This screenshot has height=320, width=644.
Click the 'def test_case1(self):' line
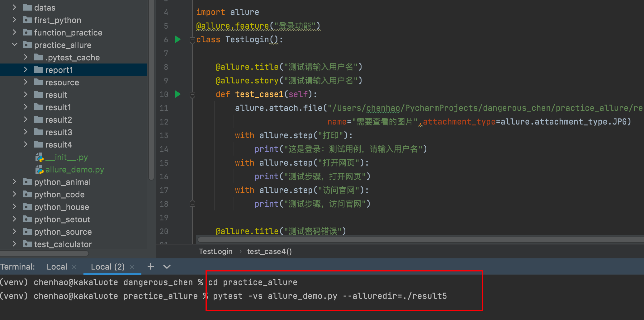(266, 94)
